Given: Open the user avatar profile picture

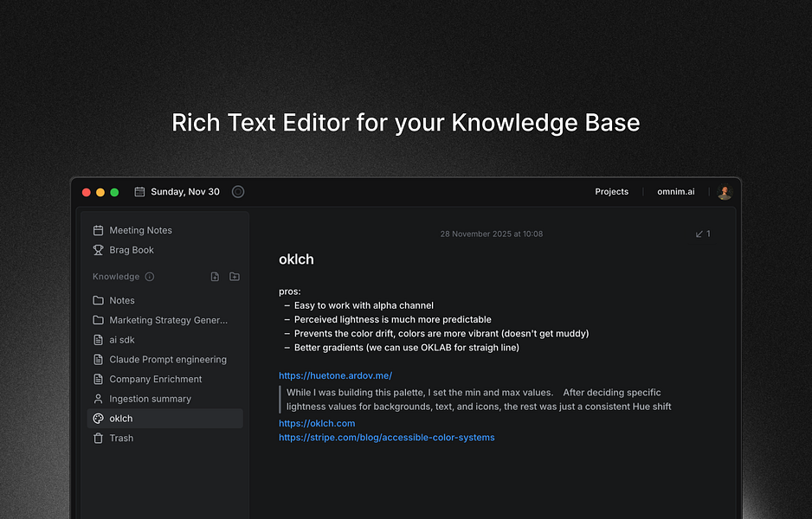Looking at the screenshot, I should point(725,192).
